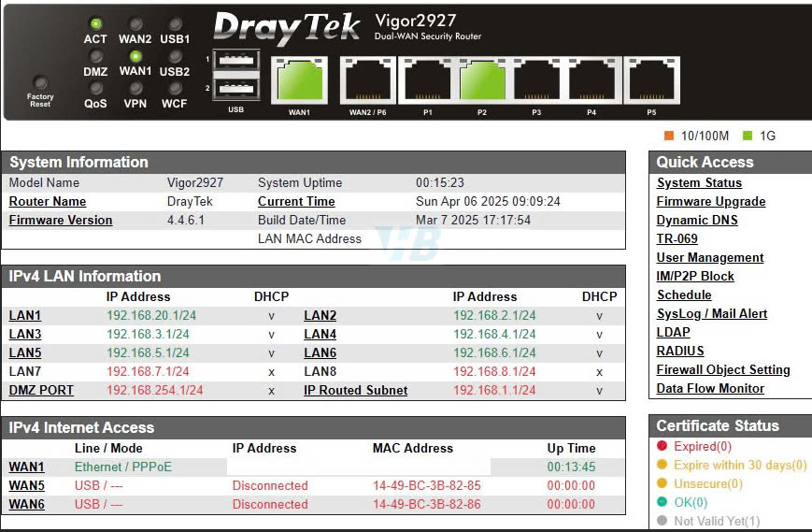
Task: Click the grey Not Valid Yet status dot
Action: pyautogui.click(x=662, y=520)
